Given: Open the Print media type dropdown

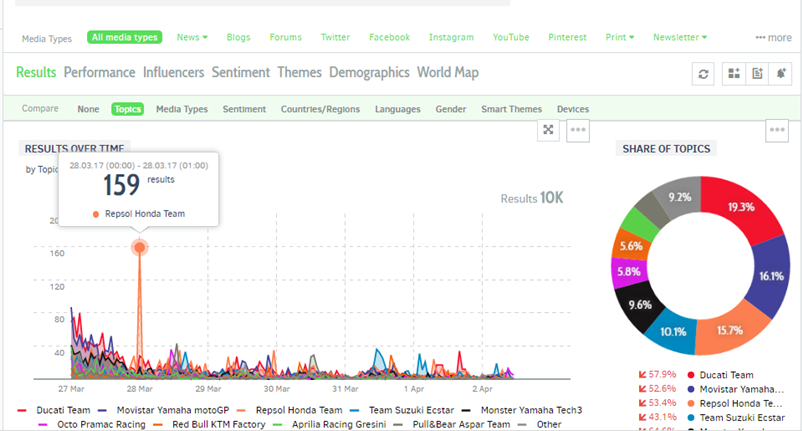Looking at the screenshot, I should coord(620,37).
